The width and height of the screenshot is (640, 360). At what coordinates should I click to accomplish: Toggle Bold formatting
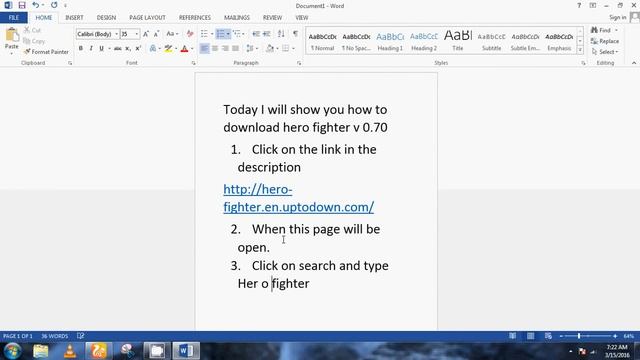click(x=81, y=49)
